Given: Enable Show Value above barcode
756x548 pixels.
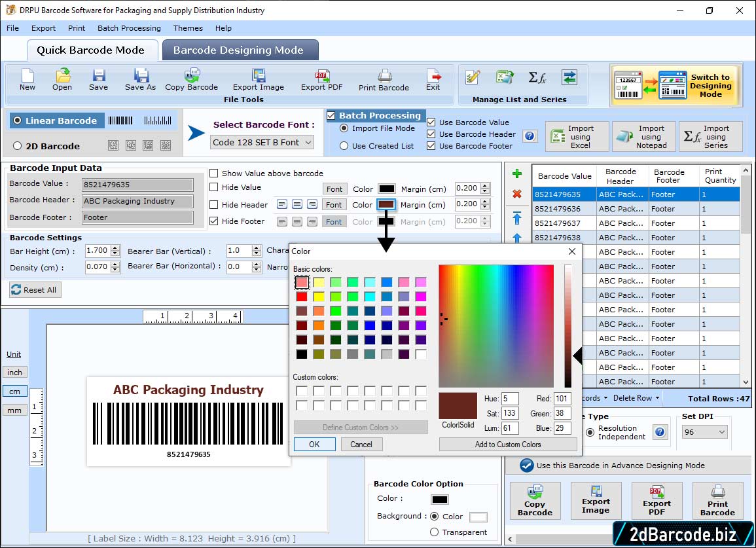Looking at the screenshot, I should click(213, 174).
